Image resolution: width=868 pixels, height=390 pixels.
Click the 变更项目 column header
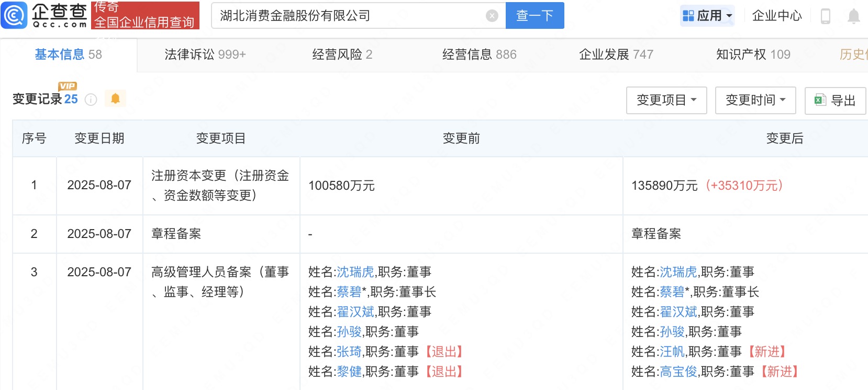221,138
